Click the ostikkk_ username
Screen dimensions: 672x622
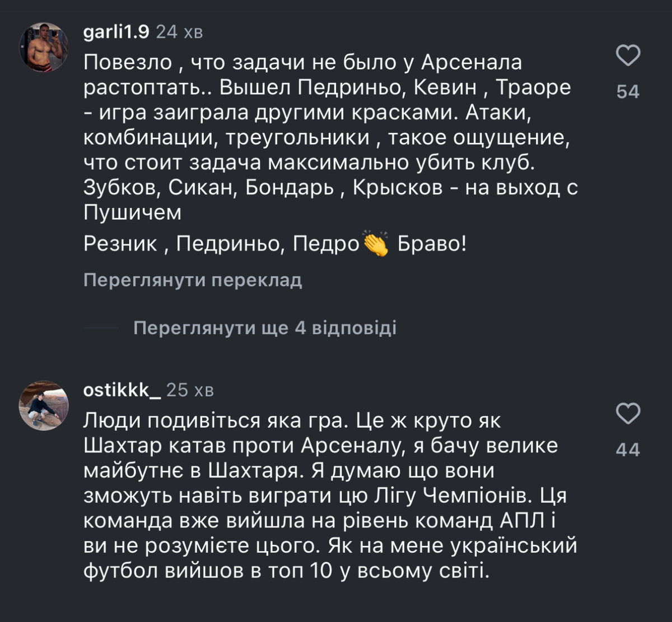[x=122, y=390]
